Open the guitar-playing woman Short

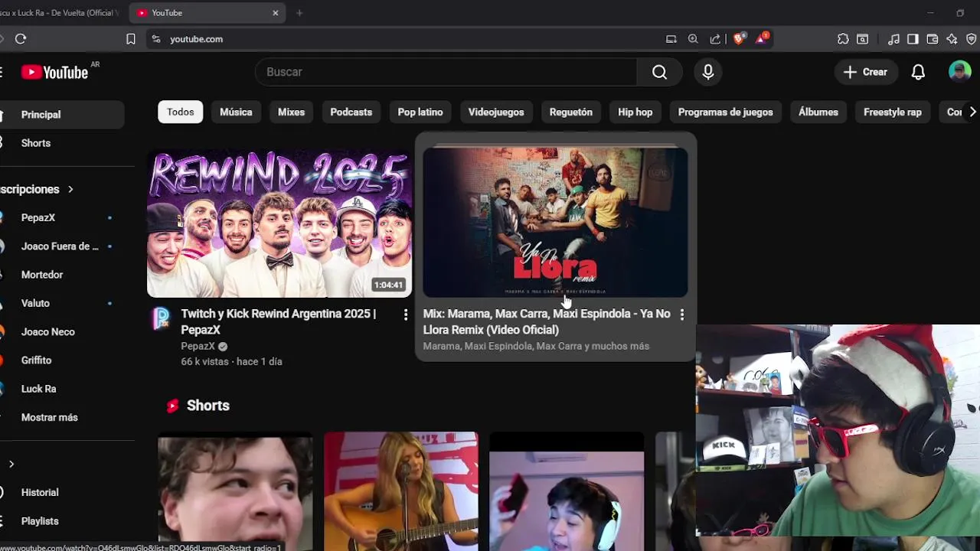point(401,491)
